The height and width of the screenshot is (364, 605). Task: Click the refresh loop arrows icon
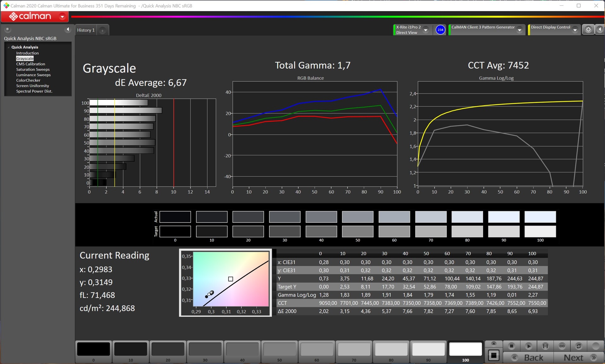pyautogui.click(x=579, y=346)
